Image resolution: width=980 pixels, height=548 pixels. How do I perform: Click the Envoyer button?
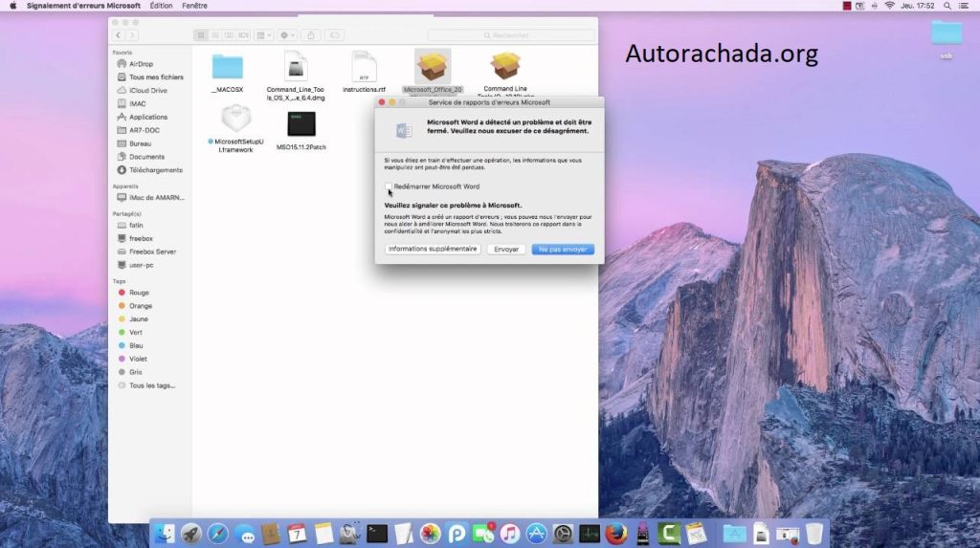click(x=505, y=250)
